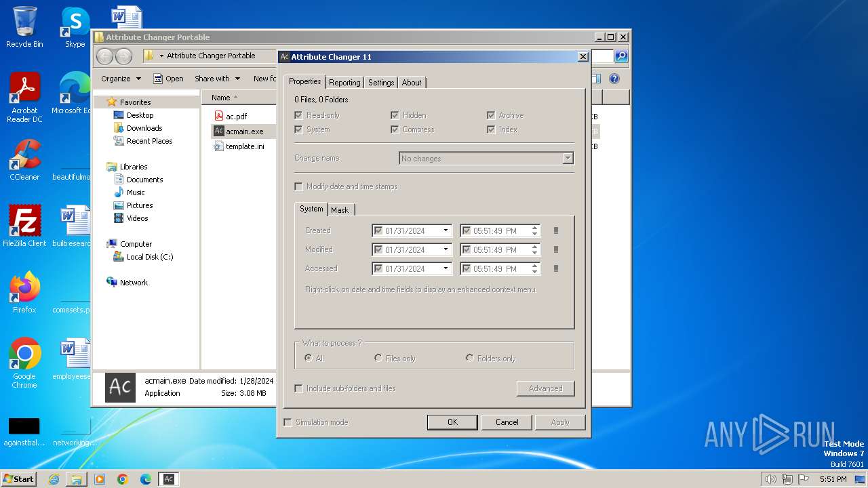This screenshot has width=868, height=488.
Task: Enable Simulation mode checkbox
Action: (288, 422)
